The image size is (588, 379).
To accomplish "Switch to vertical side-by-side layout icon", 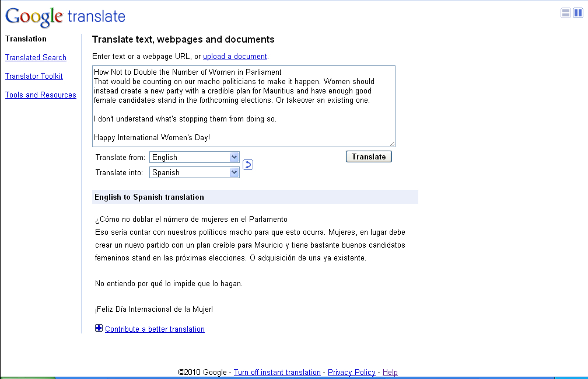I will (578, 13).
